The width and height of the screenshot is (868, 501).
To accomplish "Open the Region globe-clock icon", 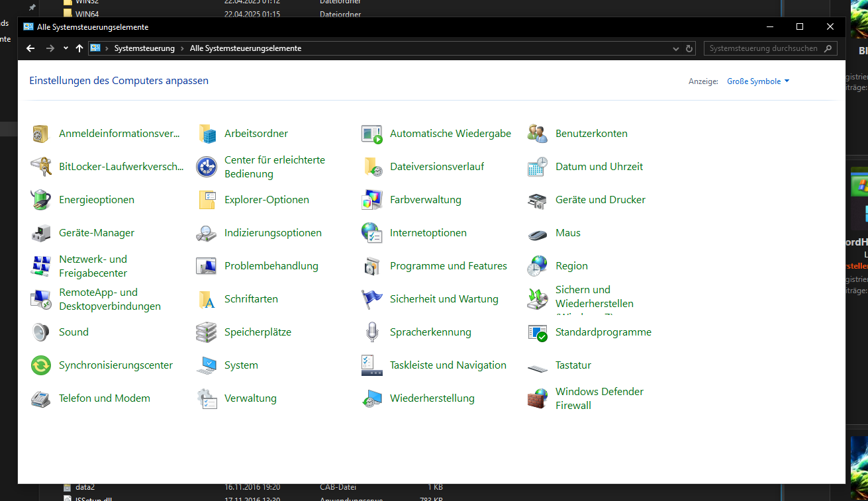I will tap(538, 266).
